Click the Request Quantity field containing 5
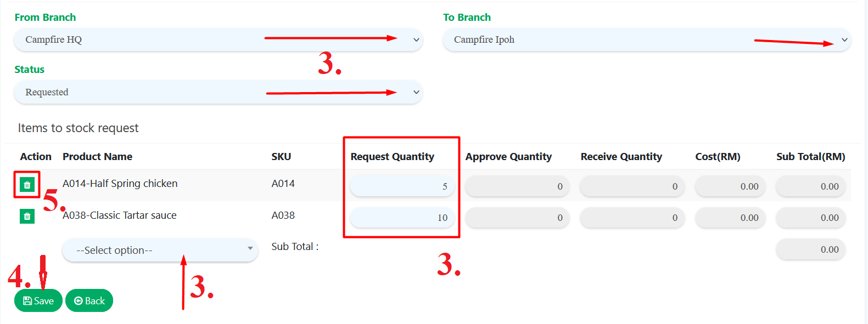868x324 pixels. pos(402,186)
